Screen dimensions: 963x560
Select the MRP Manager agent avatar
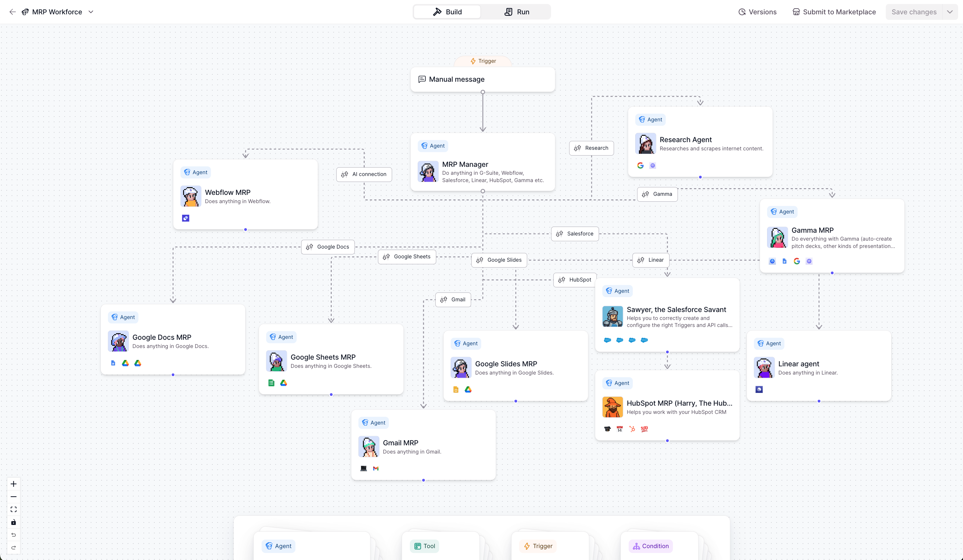(x=427, y=171)
